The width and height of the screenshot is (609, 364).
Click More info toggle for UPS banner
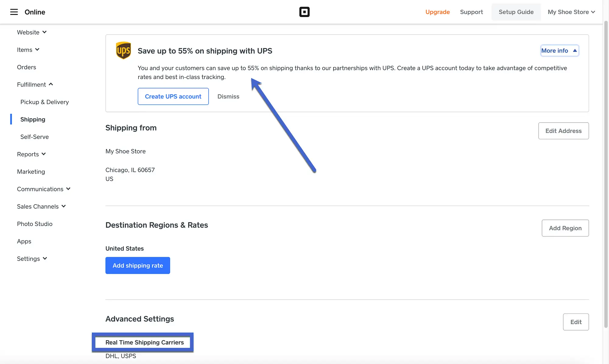pos(559,50)
